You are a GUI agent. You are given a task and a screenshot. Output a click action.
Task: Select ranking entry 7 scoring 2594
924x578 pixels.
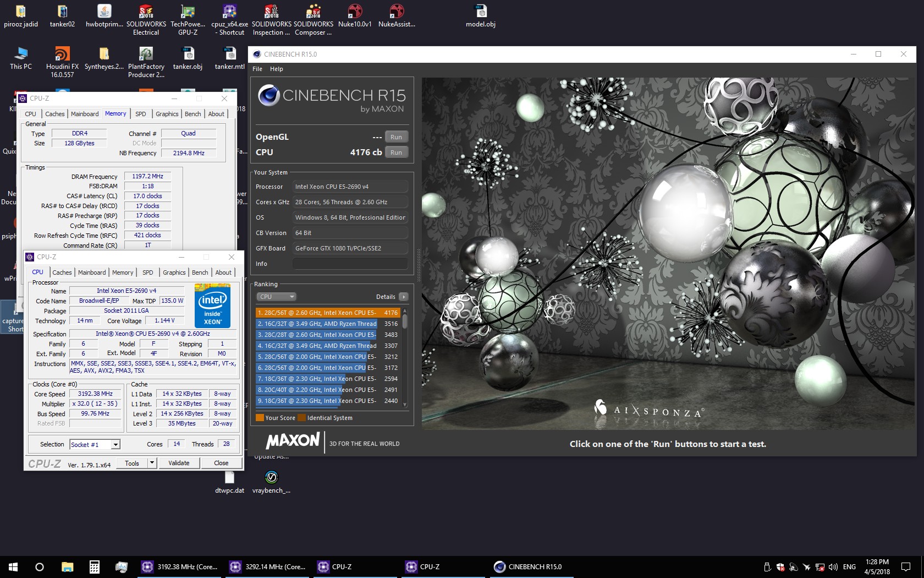click(328, 379)
